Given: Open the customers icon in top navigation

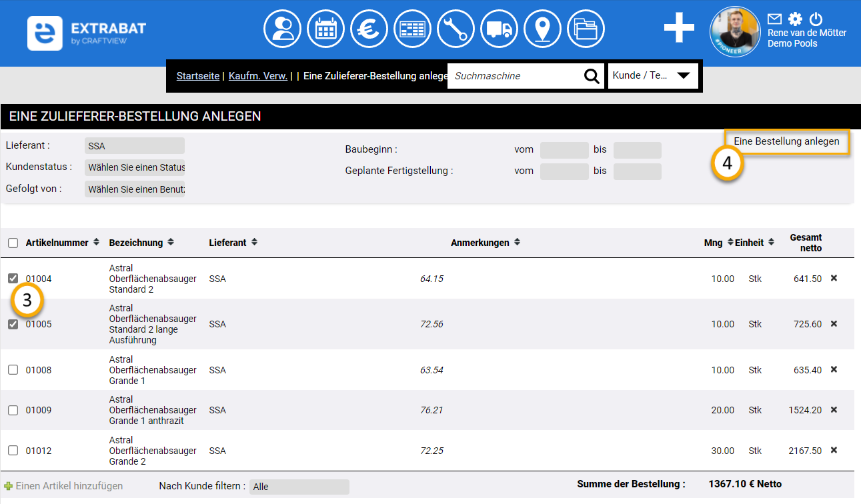Looking at the screenshot, I should pyautogui.click(x=283, y=30).
